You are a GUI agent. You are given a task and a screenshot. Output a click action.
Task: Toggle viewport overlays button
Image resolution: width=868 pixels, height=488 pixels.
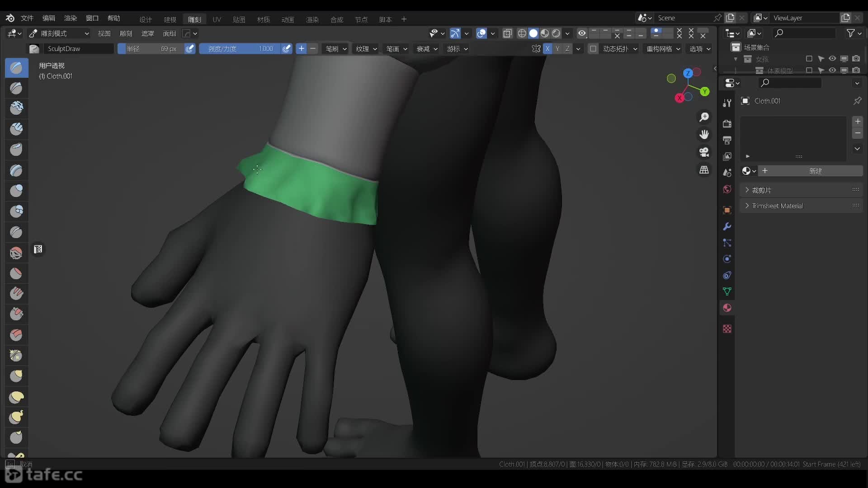pyautogui.click(x=481, y=33)
